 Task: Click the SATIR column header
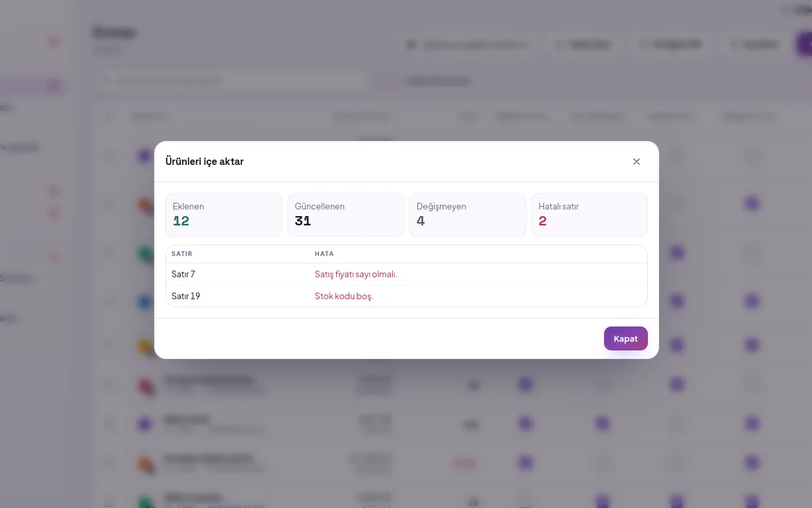(181, 254)
